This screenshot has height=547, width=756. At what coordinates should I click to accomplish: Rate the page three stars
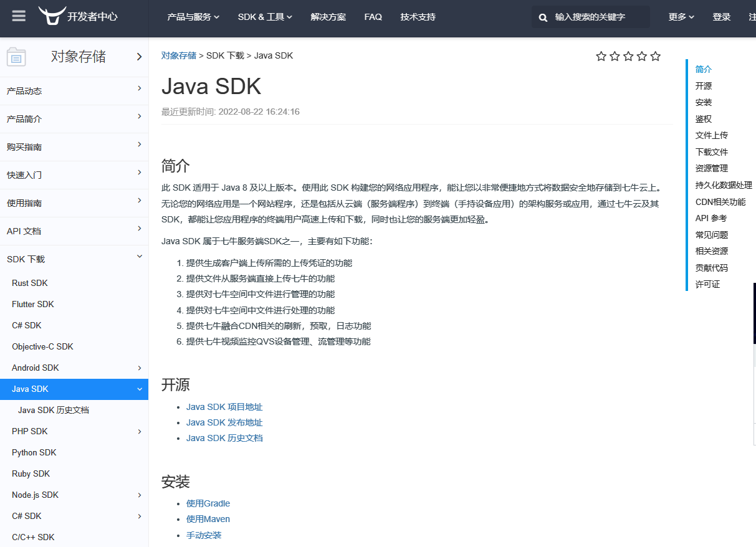628,57
